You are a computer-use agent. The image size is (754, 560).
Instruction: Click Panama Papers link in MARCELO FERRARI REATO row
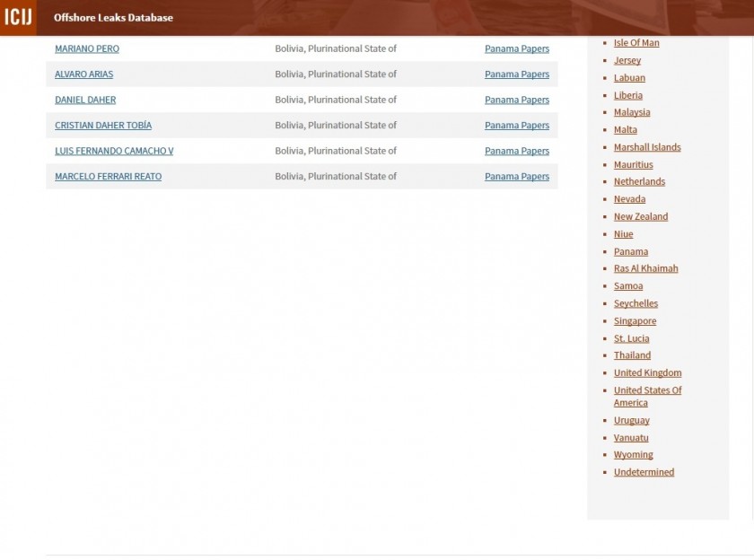click(x=517, y=177)
